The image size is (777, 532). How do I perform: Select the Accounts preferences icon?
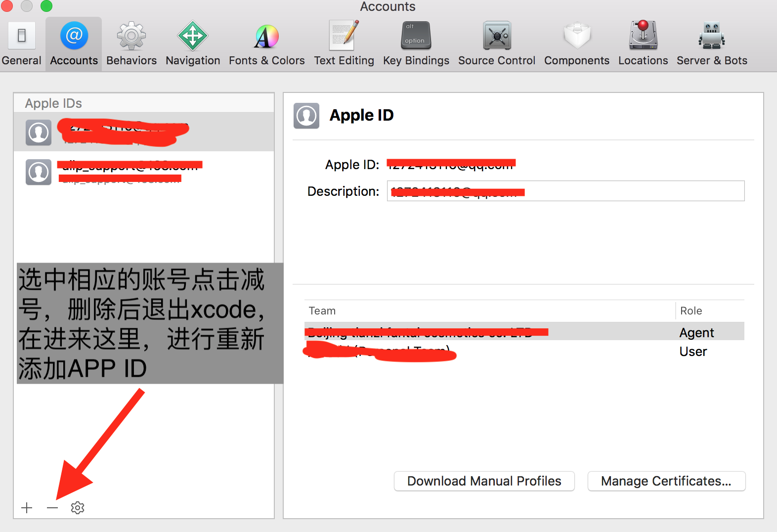point(74,44)
